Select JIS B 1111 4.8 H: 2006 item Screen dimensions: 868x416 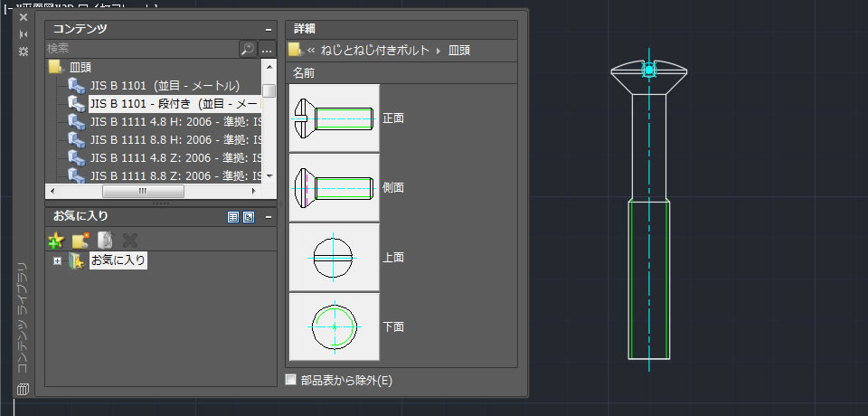pyautogui.click(x=175, y=121)
